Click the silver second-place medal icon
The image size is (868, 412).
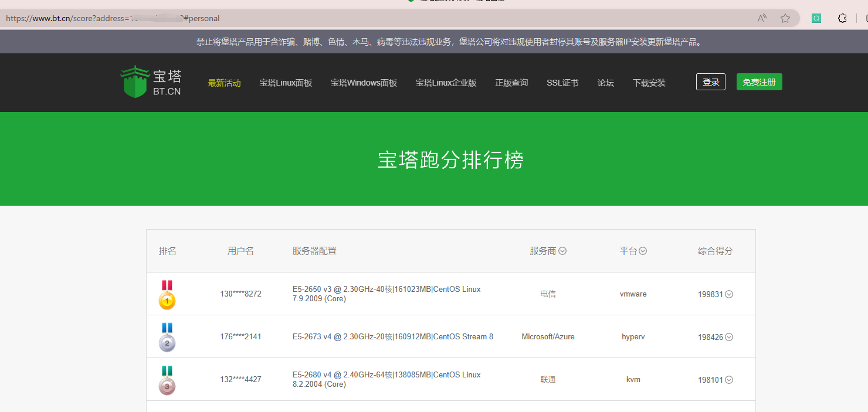(167, 337)
